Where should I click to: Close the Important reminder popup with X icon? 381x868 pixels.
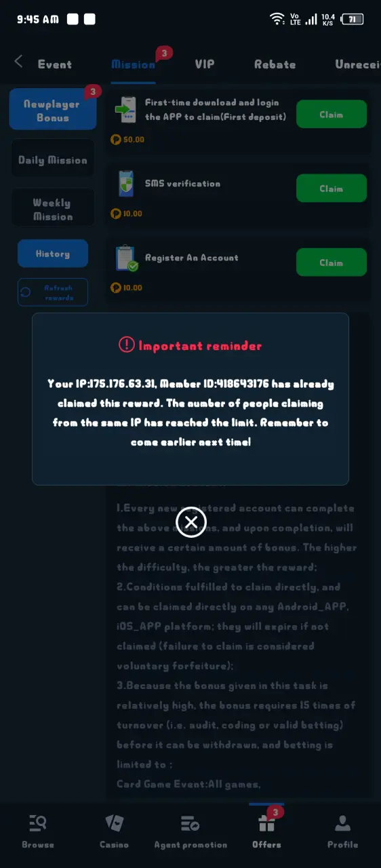coord(191,521)
